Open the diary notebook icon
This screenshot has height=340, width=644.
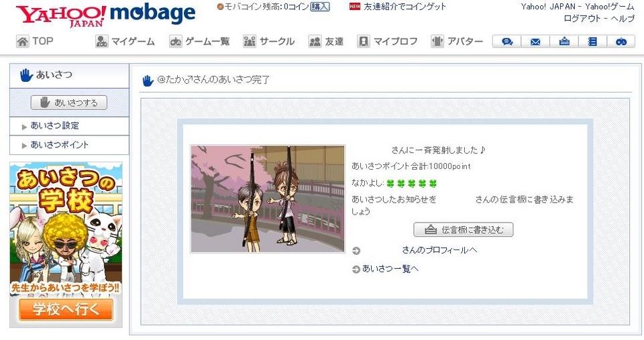(592, 42)
